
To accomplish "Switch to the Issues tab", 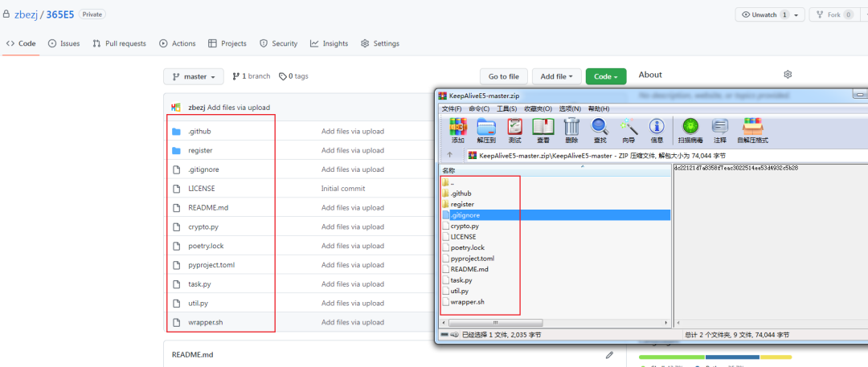I will coord(63,43).
